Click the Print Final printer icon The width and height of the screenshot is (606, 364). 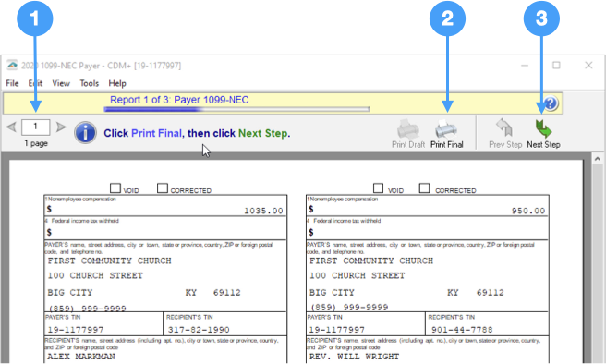[446, 129]
